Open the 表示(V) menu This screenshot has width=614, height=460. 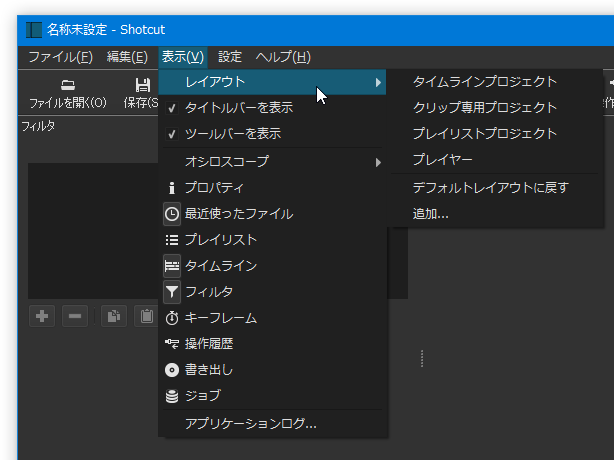pyautogui.click(x=183, y=57)
